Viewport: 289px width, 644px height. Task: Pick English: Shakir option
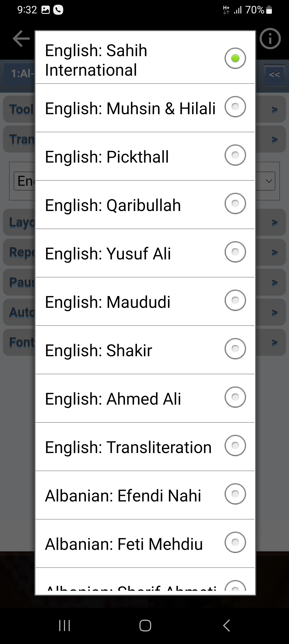[145, 350]
